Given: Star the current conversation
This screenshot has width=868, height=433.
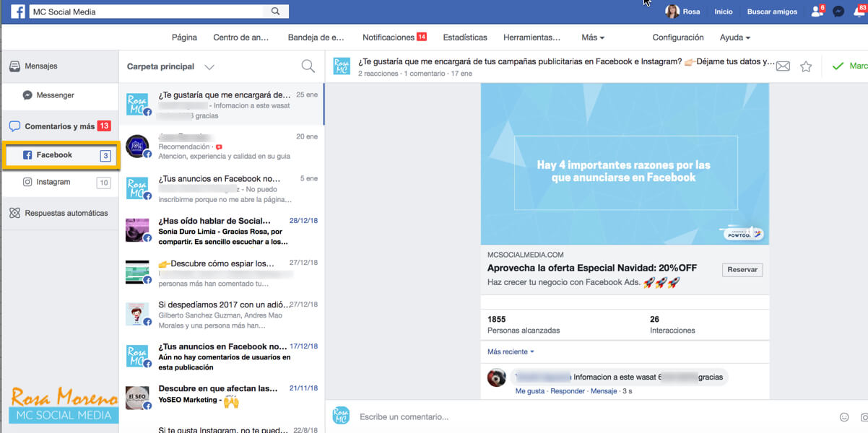Looking at the screenshot, I should point(806,65).
